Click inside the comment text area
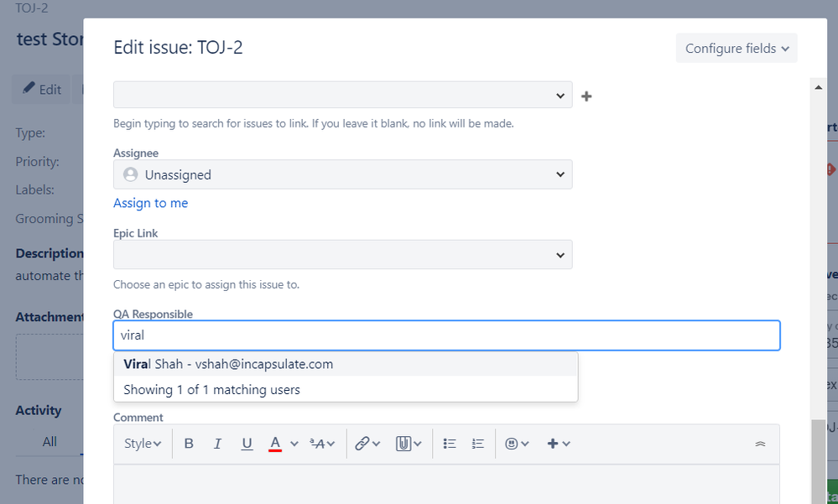 click(x=447, y=484)
